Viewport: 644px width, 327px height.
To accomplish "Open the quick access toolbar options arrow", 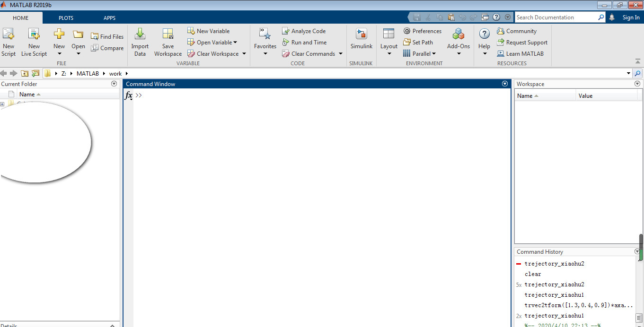I will (x=508, y=17).
